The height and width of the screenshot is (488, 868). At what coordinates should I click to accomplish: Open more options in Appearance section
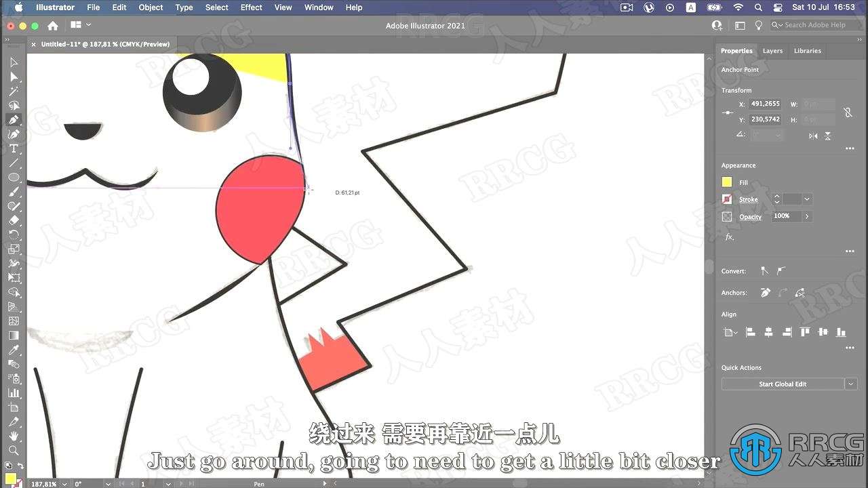(850, 251)
